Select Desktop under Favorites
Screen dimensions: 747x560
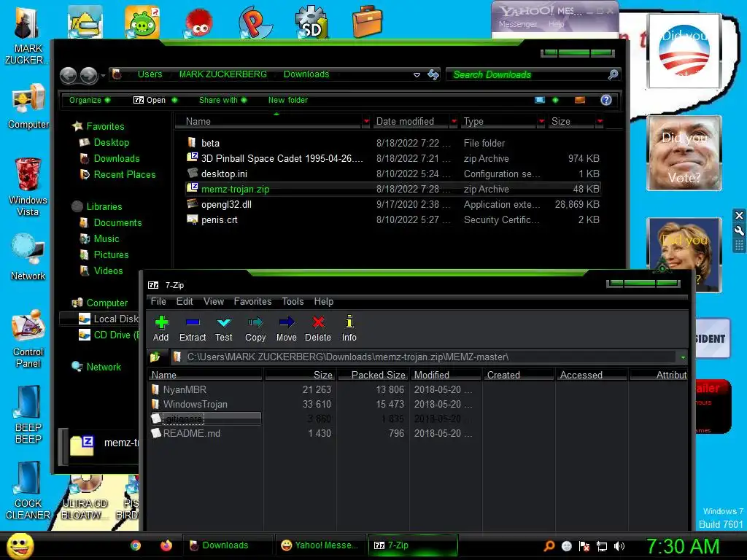pos(112,142)
